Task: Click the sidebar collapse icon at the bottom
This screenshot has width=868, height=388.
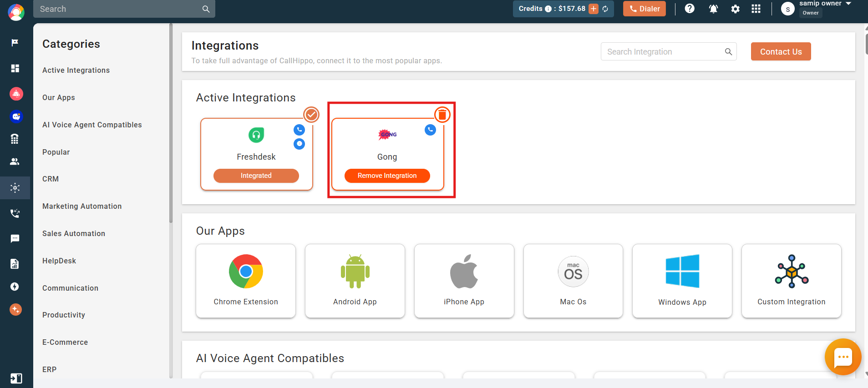Action: click(x=16, y=378)
